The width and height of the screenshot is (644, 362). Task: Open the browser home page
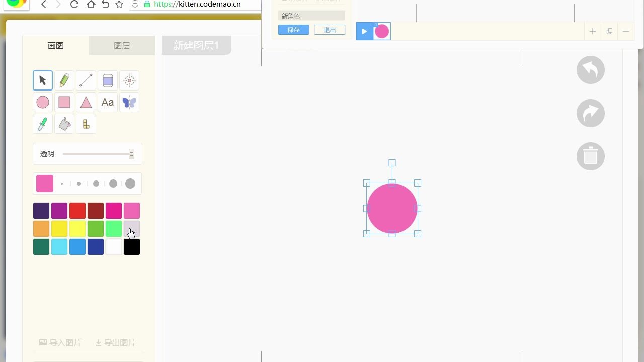(91, 4)
